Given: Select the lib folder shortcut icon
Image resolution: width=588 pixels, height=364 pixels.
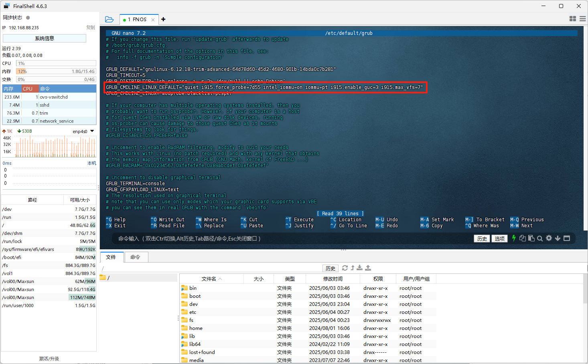Looking at the screenshot, I should click(185, 336).
